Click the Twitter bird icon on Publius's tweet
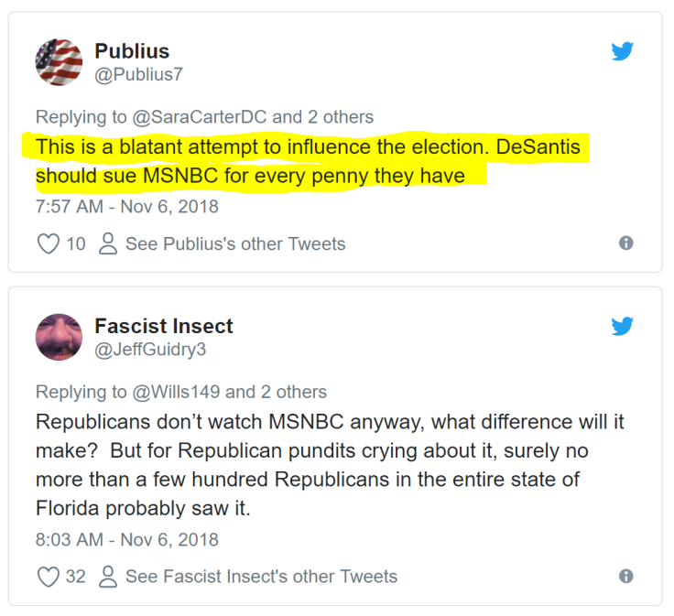 623,51
